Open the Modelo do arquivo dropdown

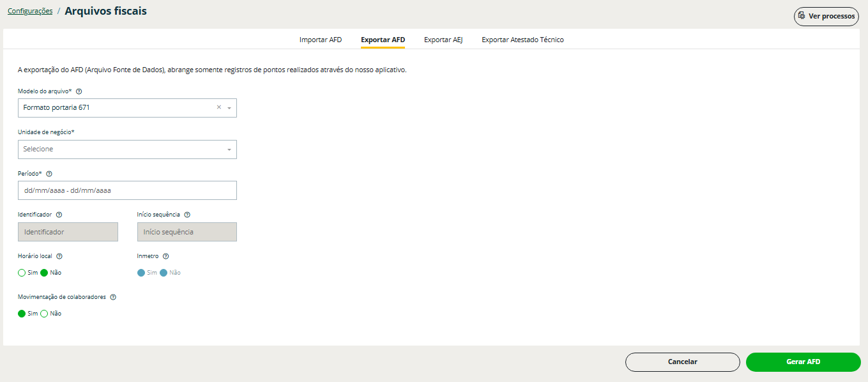[x=229, y=108]
